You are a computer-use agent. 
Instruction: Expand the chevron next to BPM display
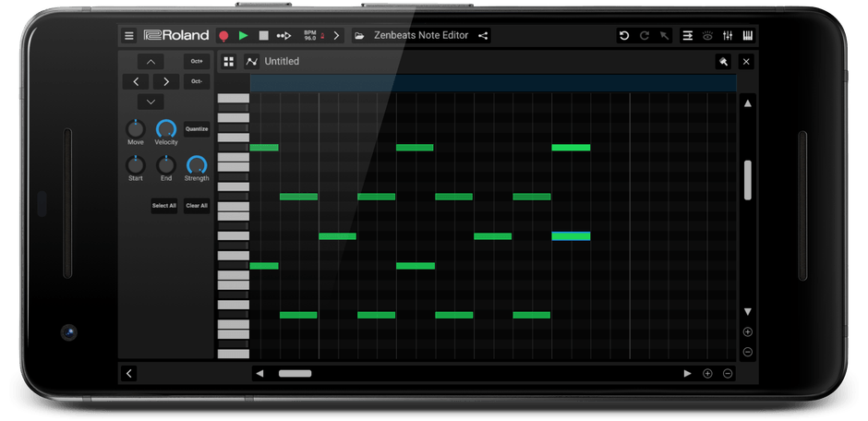336,36
